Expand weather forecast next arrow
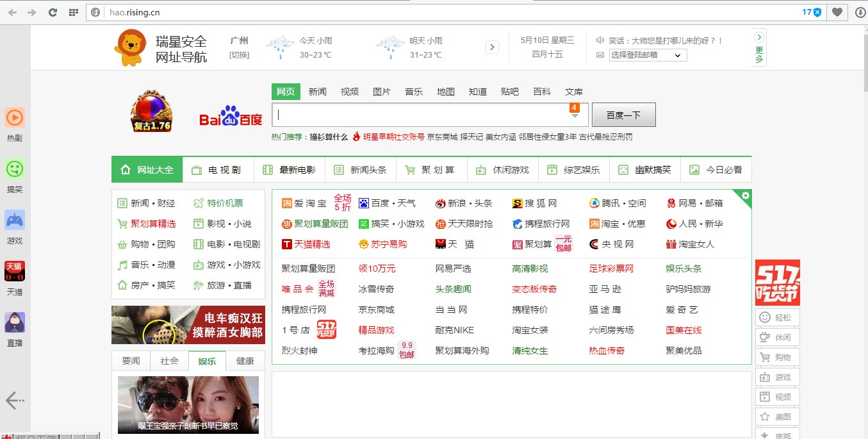868x439 pixels. (x=492, y=47)
